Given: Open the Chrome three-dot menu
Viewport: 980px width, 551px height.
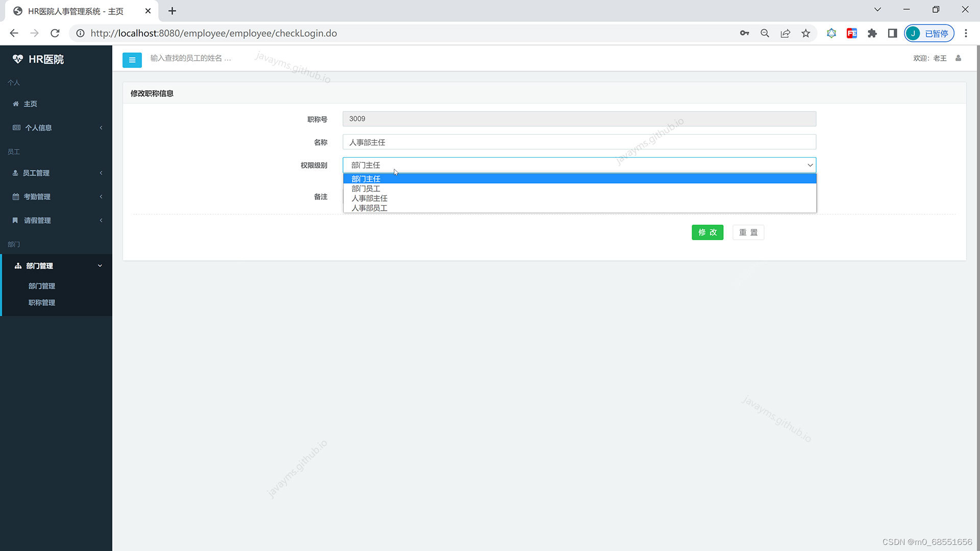Looking at the screenshot, I should coord(966,33).
